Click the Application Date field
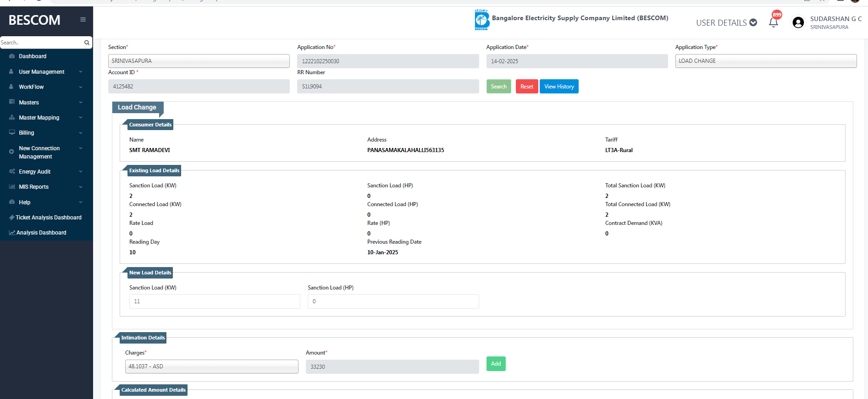The height and width of the screenshot is (399, 868). click(577, 61)
